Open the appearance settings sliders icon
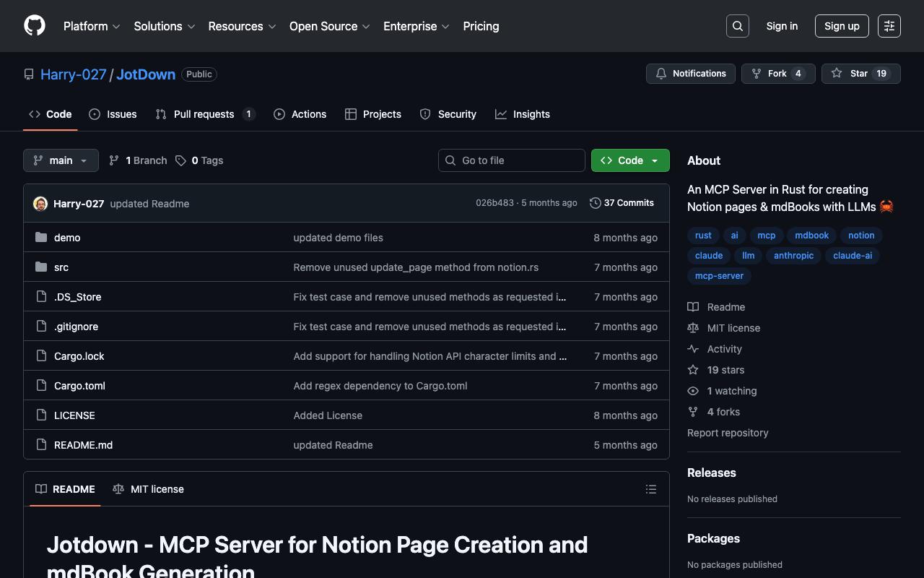 coord(889,26)
